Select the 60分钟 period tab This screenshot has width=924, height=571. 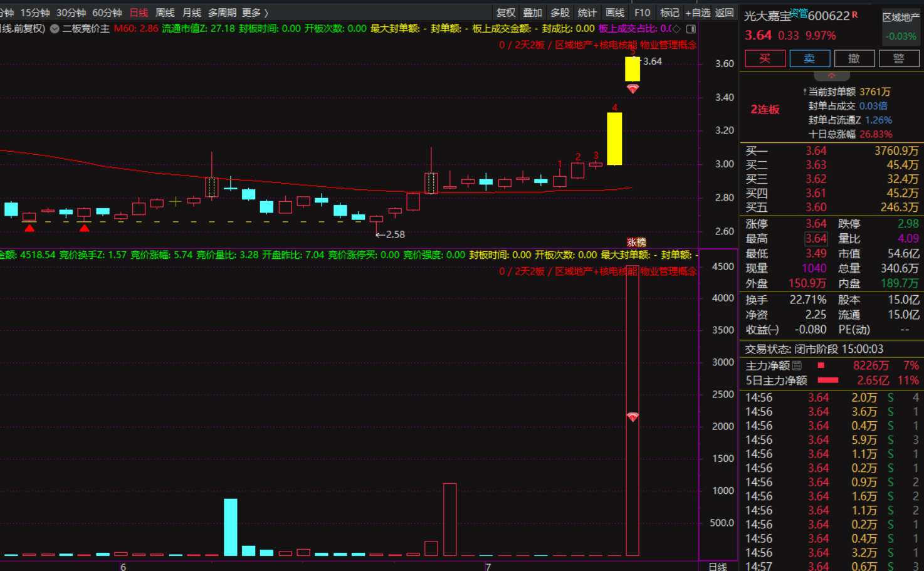tap(107, 13)
